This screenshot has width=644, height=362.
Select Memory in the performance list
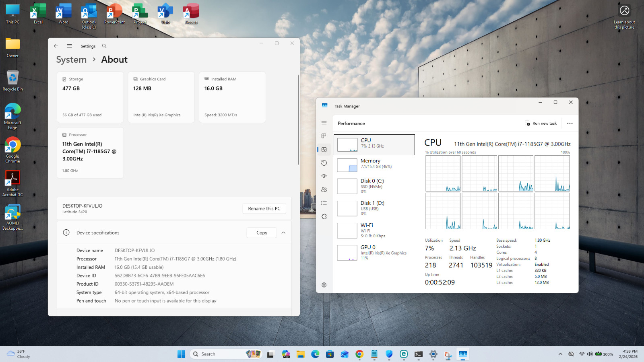tap(374, 165)
